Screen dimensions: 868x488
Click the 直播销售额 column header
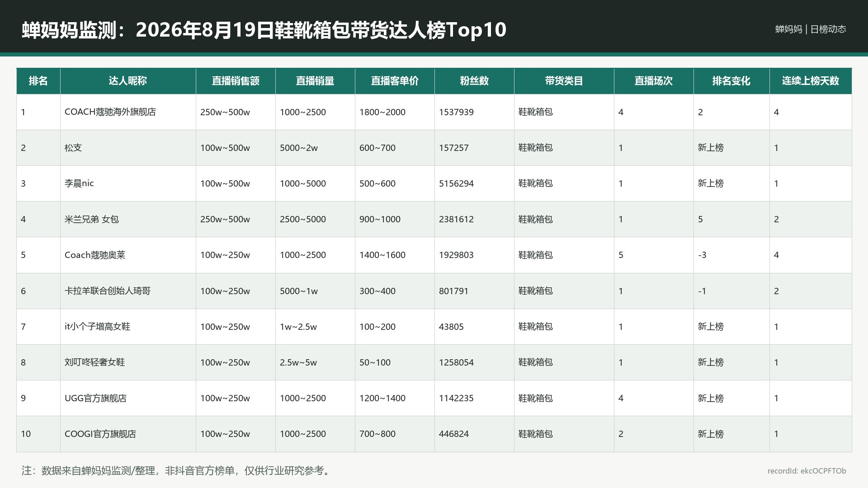(236, 81)
